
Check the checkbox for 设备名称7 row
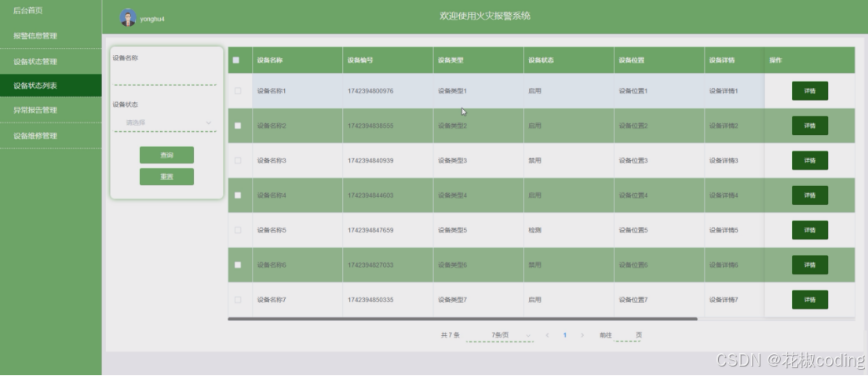tap(238, 300)
